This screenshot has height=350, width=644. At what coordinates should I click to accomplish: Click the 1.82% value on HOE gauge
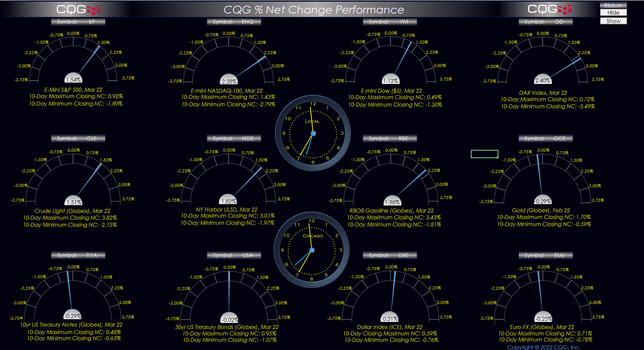[229, 201]
